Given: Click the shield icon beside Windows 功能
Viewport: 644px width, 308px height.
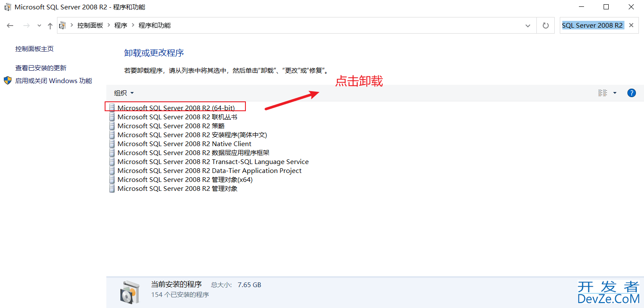Looking at the screenshot, I should pos(8,81).
